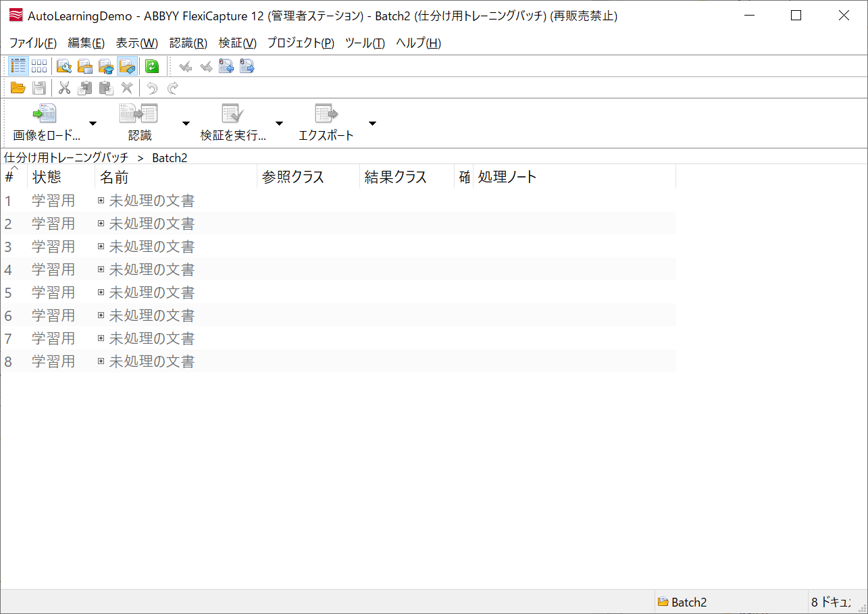Open dropdown arrow next to 検証を実行
This screenshot has height=614, width=868.
(x=279, y=123)
